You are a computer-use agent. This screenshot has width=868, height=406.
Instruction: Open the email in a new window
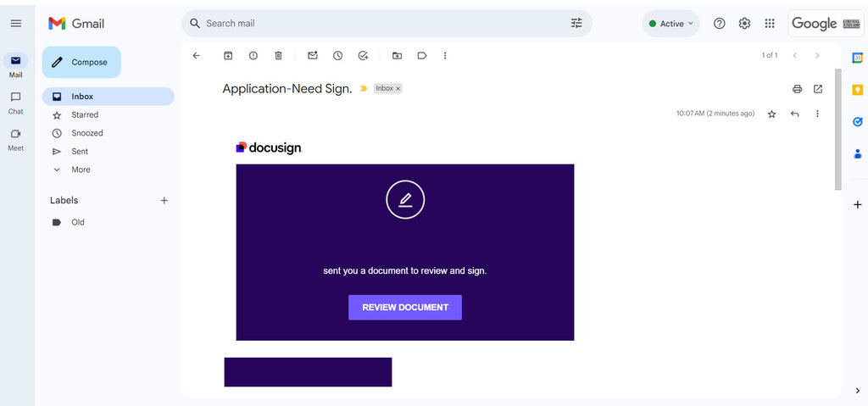818,89
